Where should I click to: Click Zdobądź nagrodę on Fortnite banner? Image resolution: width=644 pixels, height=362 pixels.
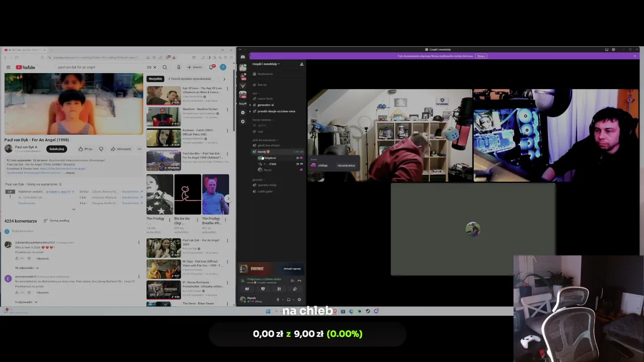(x=292, y=268)
